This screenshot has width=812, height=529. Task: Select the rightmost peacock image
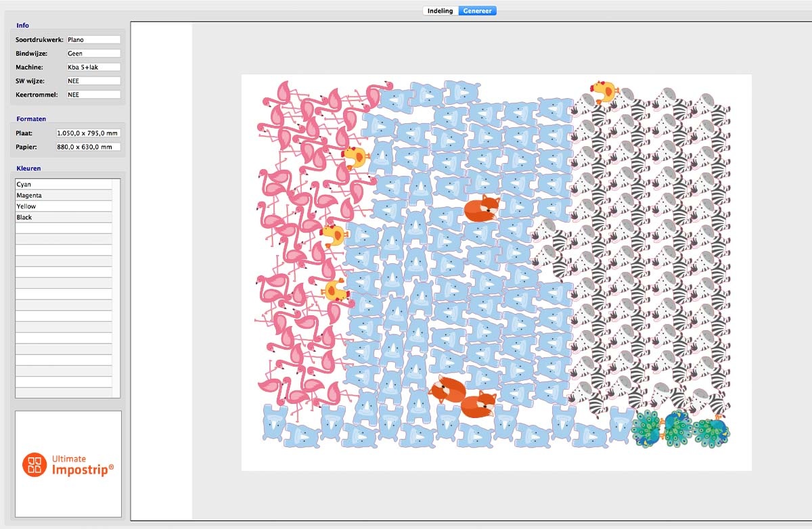click(x=711, y=431)
